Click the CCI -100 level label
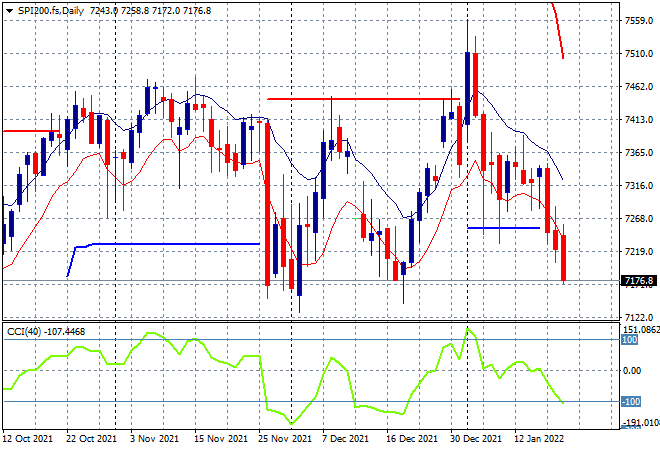 631,402
